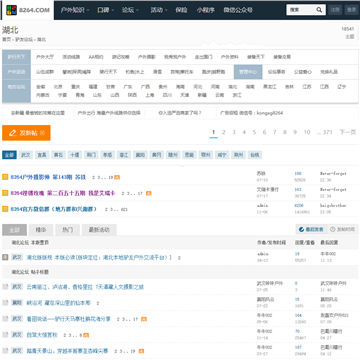
Task: Filter threads by 宜昌 city tag
Action: point(42,155)
